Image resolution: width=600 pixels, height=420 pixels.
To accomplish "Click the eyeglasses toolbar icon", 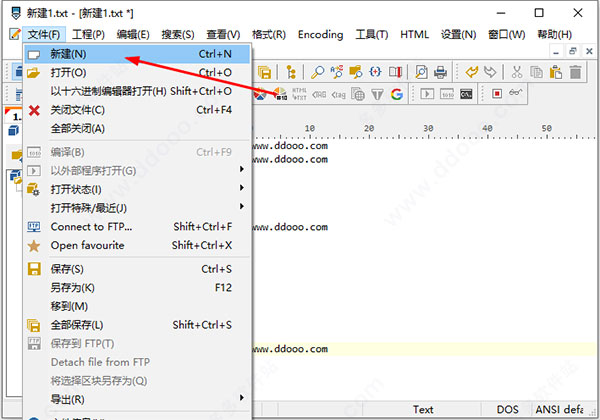I will 516,93.
